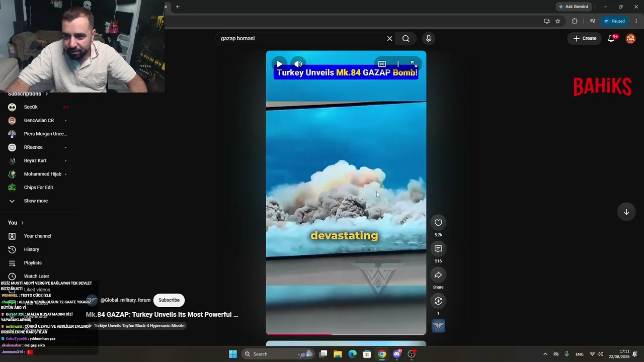644x362 pixels.
Task: Toggle closed captions on the Short
Action: pyautogui.click(x=382, y=64)
